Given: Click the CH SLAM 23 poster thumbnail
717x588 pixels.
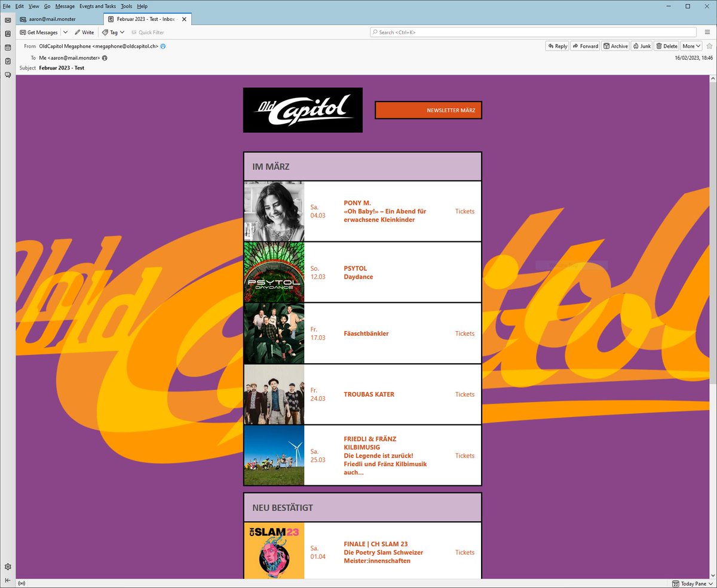Looking at the screenshot, I should tap(274, 551).
